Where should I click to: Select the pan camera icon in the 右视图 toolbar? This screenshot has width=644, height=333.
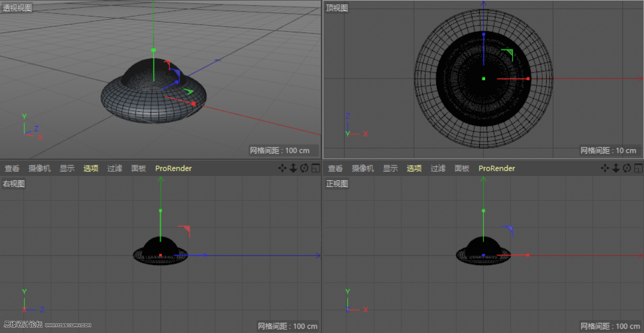282,168
